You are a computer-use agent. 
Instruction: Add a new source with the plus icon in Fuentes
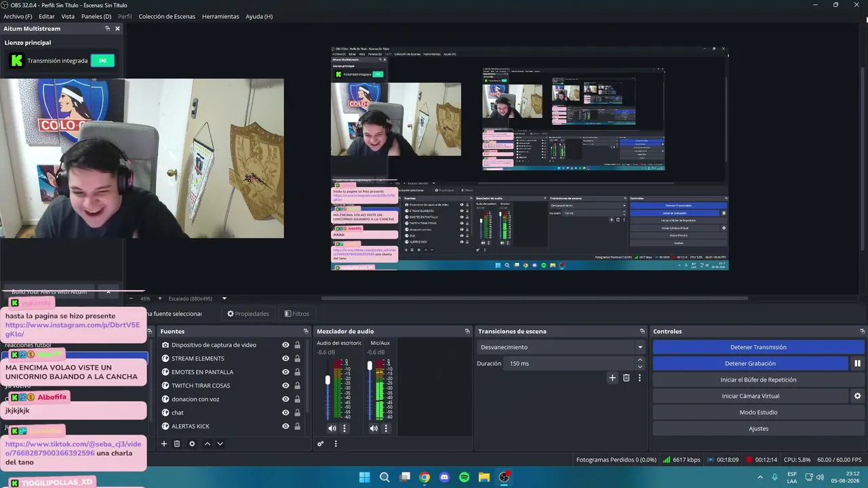point(163,444)
